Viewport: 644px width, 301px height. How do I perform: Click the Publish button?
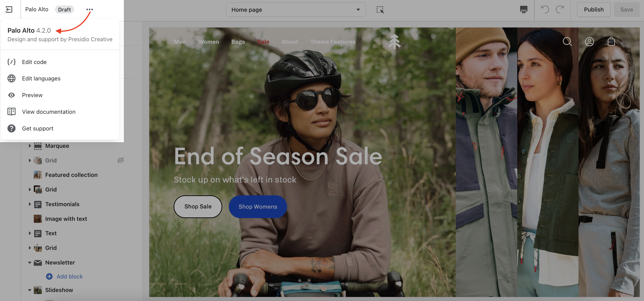594,9
